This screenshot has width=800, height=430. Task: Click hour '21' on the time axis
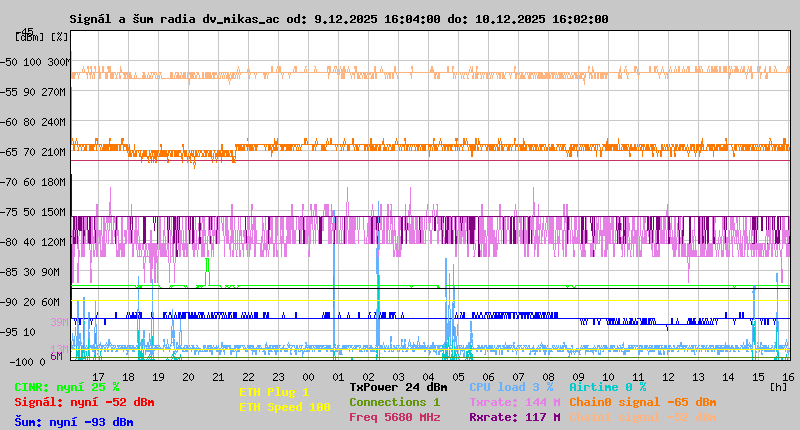[x=218, y=377]
